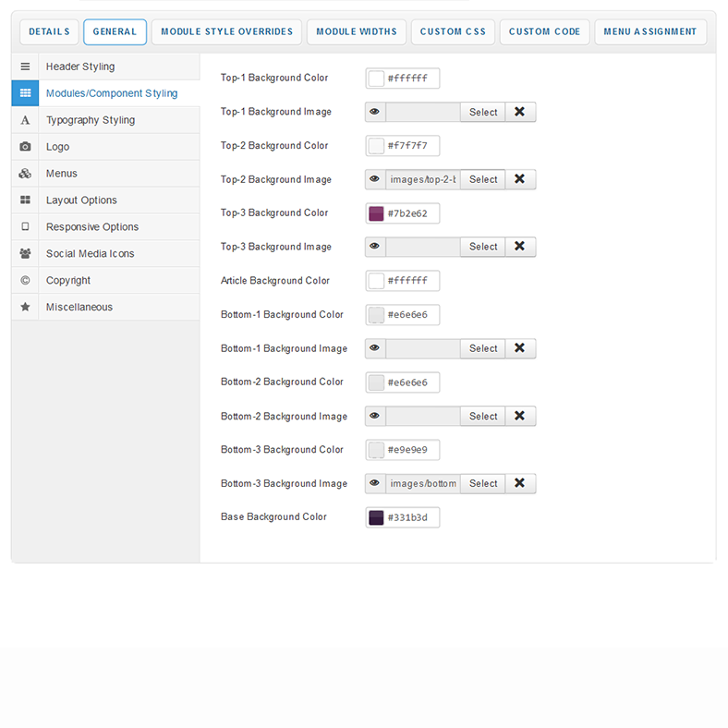Open the Top-3 Background Color purple swatch
The image size is (728, 728).
(x=376, y=213)
